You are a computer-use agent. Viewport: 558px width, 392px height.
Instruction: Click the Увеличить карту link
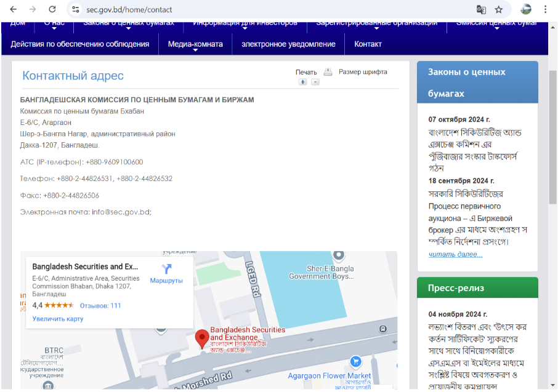(x=58, y=319)
